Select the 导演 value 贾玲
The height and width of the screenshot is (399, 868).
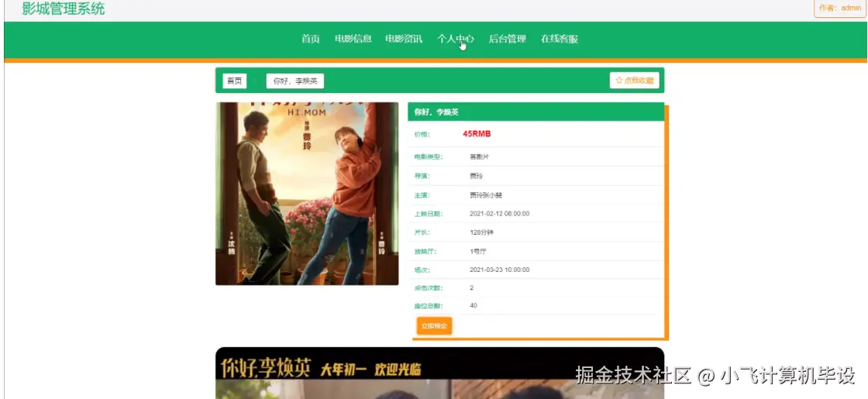476,176
